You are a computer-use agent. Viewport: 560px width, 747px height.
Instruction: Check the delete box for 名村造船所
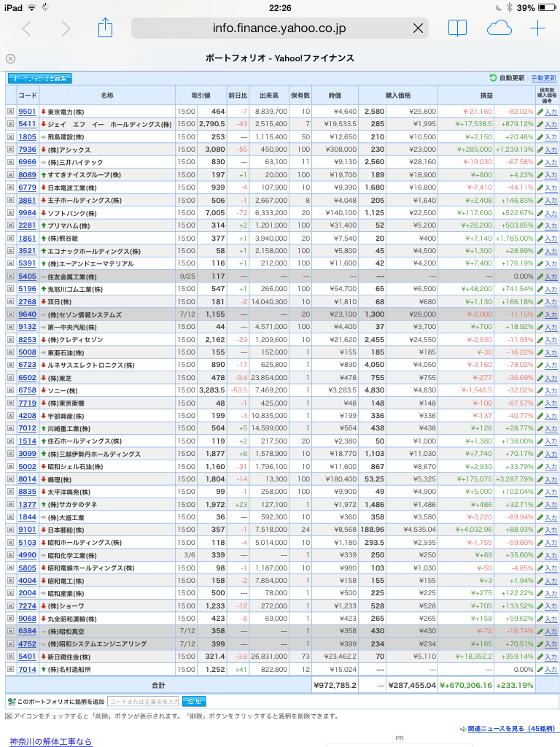pos(10,670)
